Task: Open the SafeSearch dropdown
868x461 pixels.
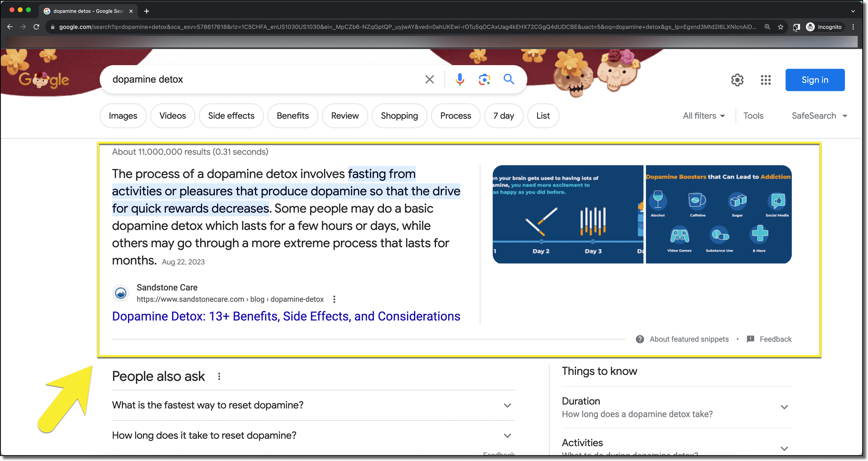Action: point(819,116)
